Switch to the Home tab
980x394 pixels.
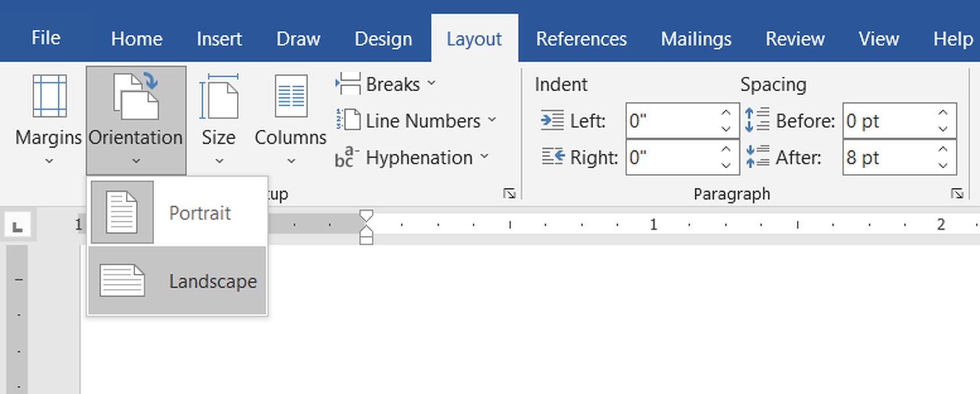(x=136, y=39)
